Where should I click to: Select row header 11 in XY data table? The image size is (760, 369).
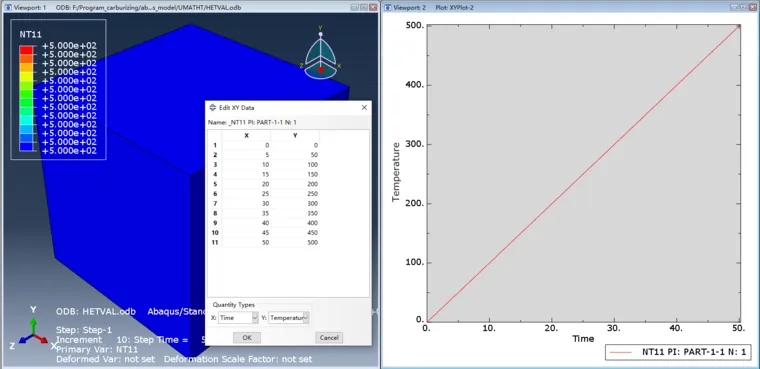[215, 242]
